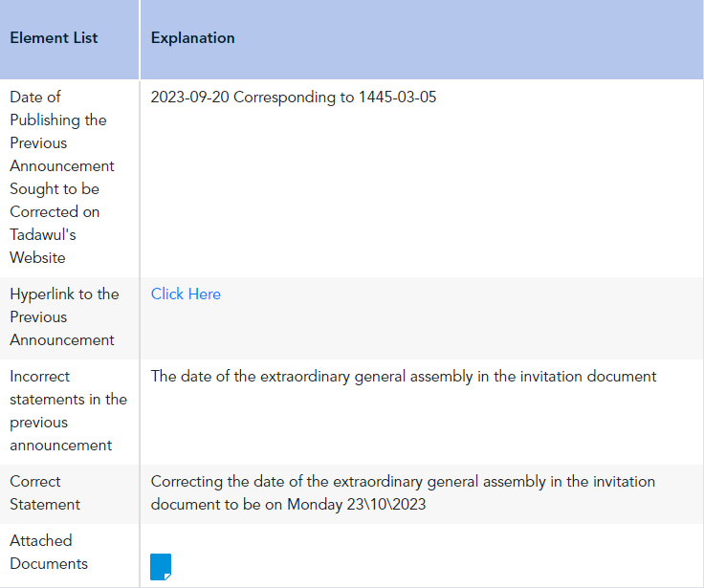
Task: Select 'Incorrect statements in the previous announcement' label
Action: [x=68, y=411]
